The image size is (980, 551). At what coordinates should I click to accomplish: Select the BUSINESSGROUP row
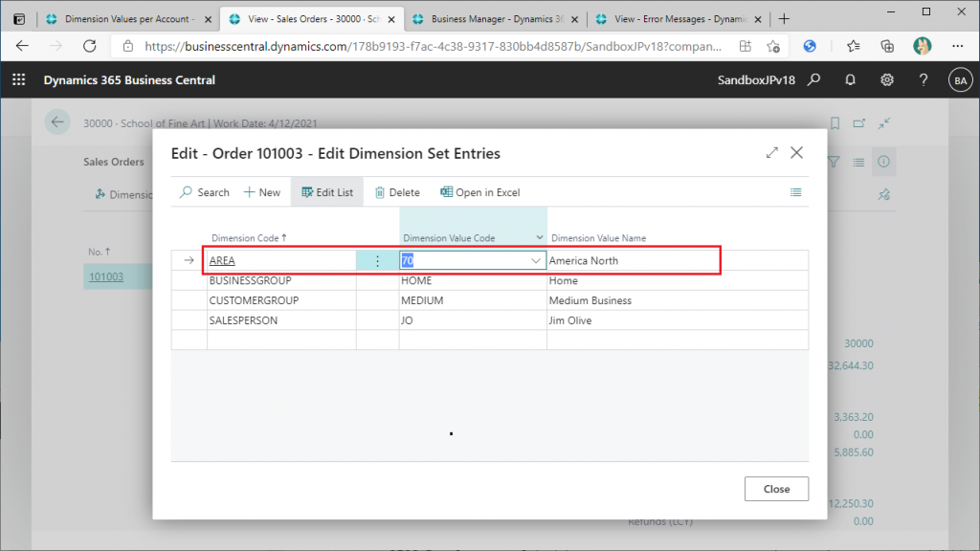click(x=489, y=280)
